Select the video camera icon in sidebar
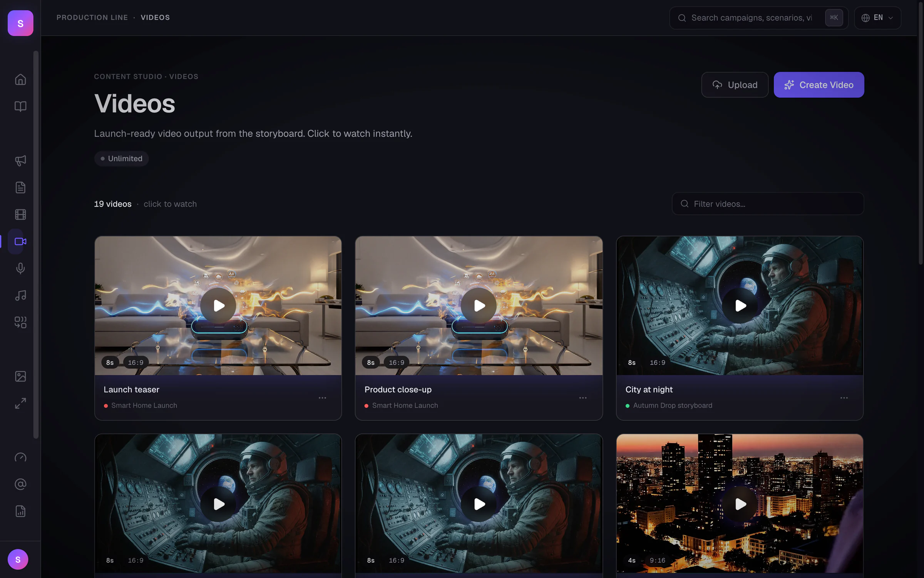The height and width of the screenshot is (578, 924). point(20,241)
